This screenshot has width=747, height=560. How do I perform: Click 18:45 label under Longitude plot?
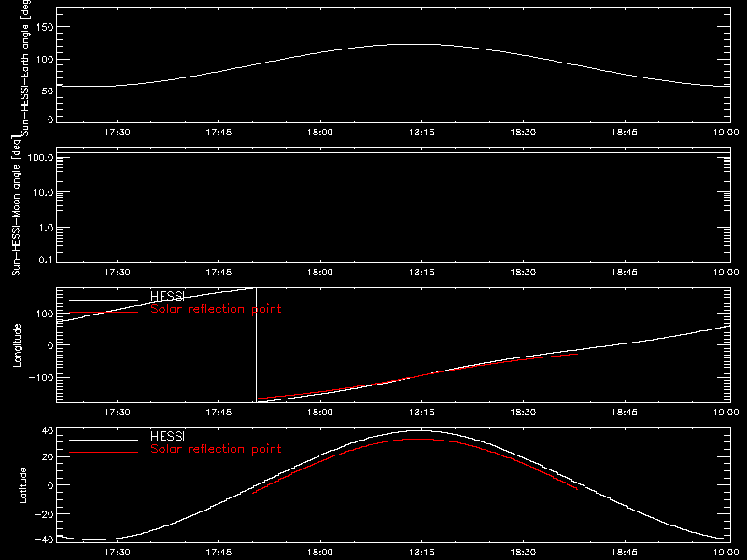tap(625, 413)
